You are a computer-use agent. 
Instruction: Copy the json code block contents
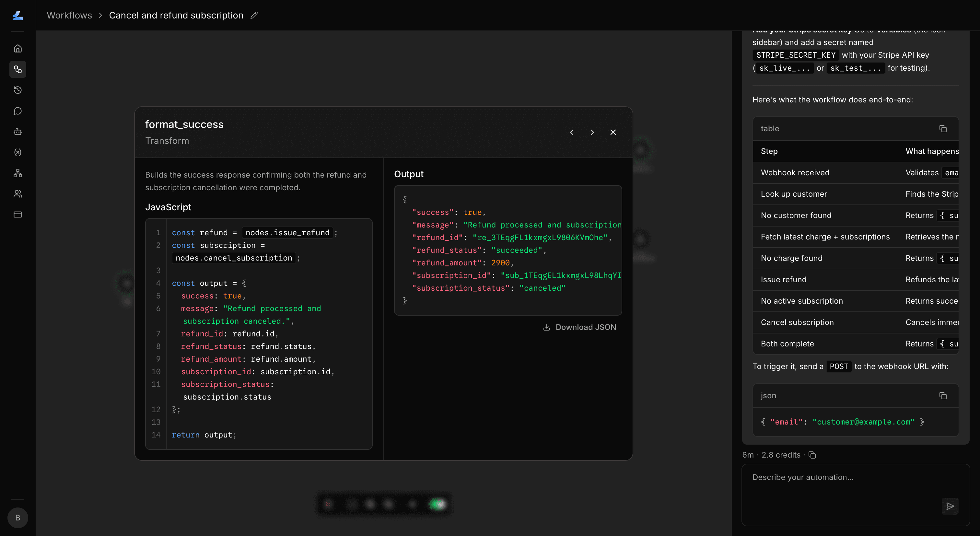tap(943, 396)
